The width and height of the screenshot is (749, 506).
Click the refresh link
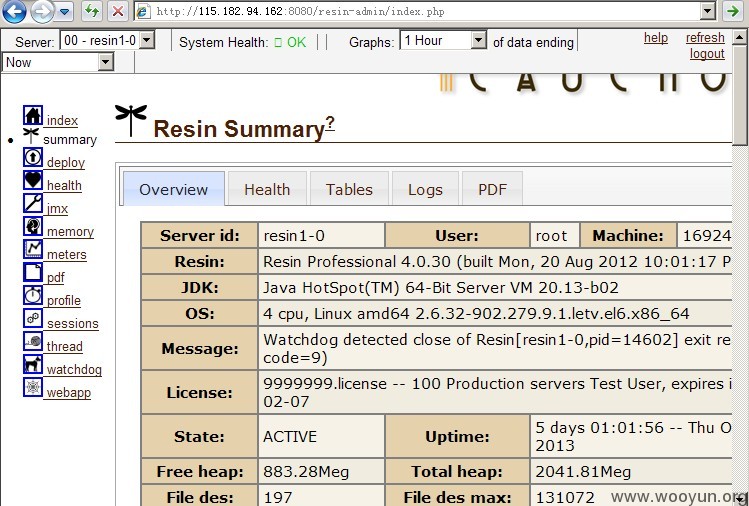click(705, 38)
